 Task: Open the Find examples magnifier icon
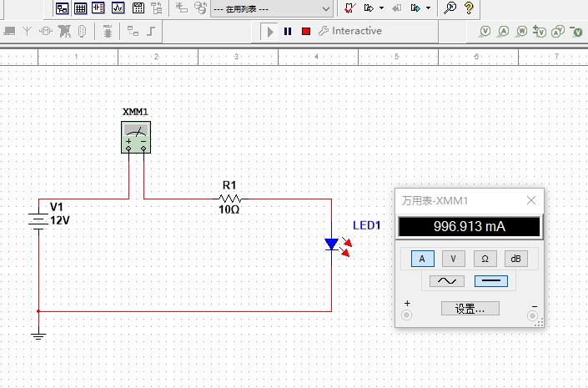(x=450, y=8)
